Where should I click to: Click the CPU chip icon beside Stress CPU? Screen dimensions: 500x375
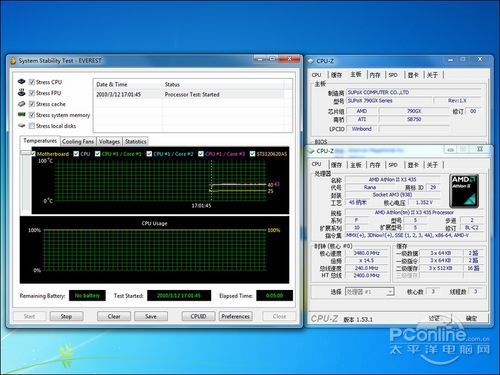coord(22,81)
